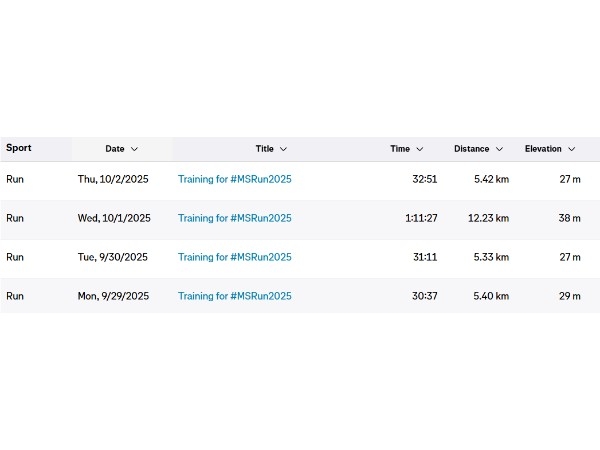The height and width of the screenshot is (450, 600).
Task: Sort activities by the Title column label
Action: 264,149
